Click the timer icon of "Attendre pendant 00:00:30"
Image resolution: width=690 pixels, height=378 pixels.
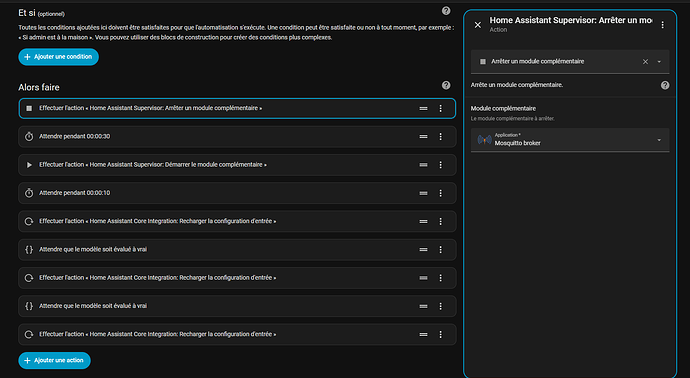(29, 136)
